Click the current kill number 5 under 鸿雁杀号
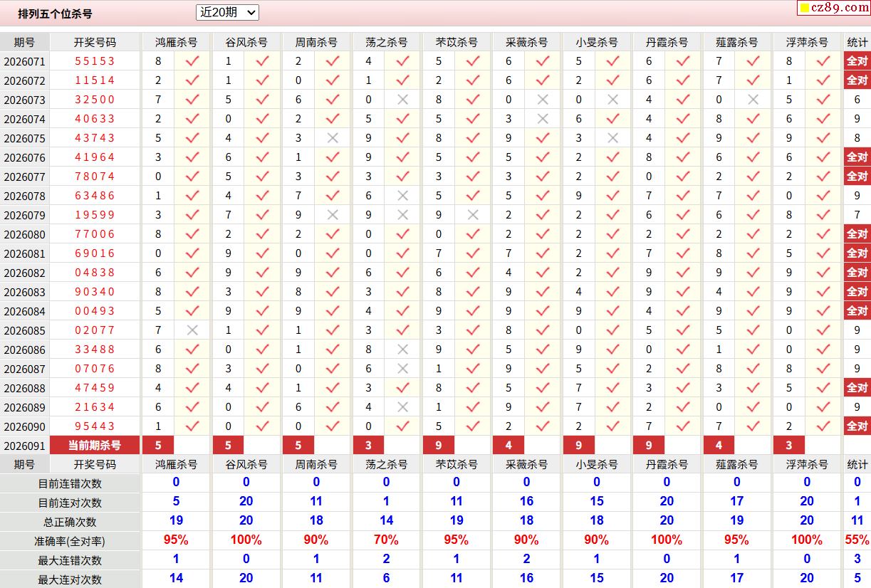The image size is (871, 588). (x=158, y=446)
